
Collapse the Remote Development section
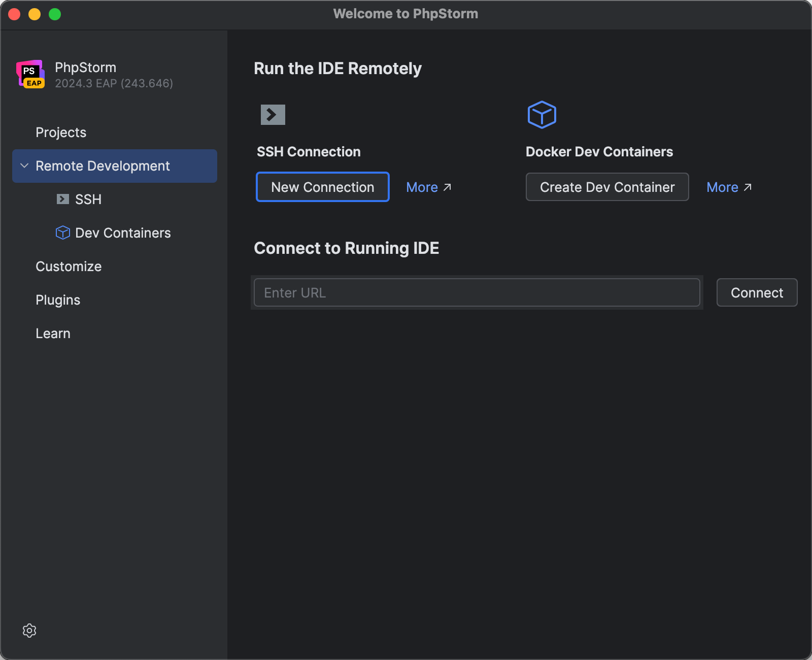coord(23,166)
